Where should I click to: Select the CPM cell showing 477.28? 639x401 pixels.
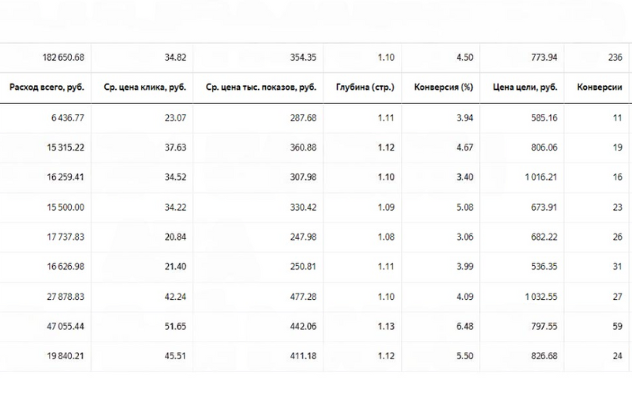click(302, 296)
